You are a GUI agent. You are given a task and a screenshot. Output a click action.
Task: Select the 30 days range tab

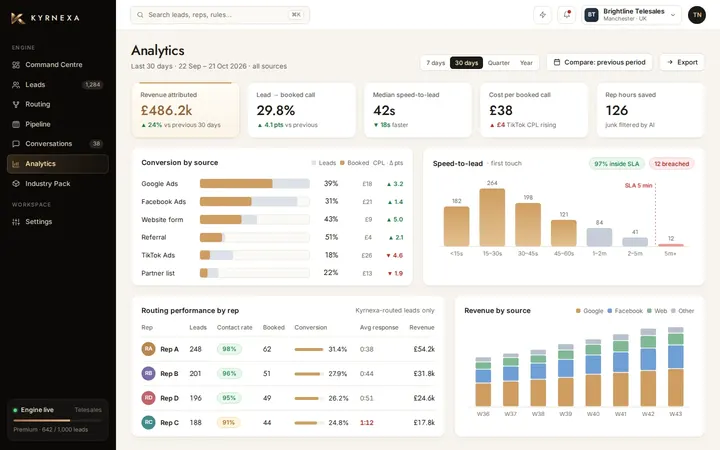467,63
